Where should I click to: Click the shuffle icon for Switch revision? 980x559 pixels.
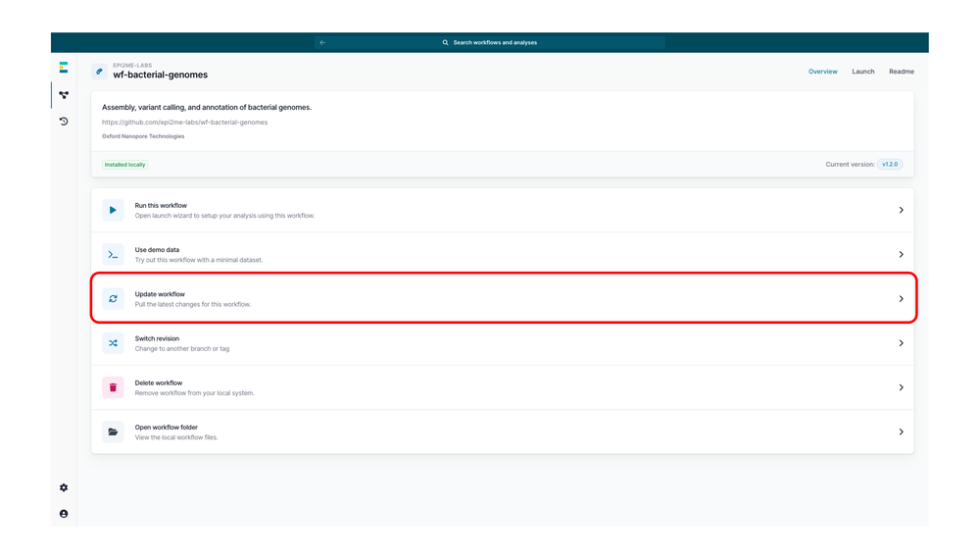pos(113,343)
